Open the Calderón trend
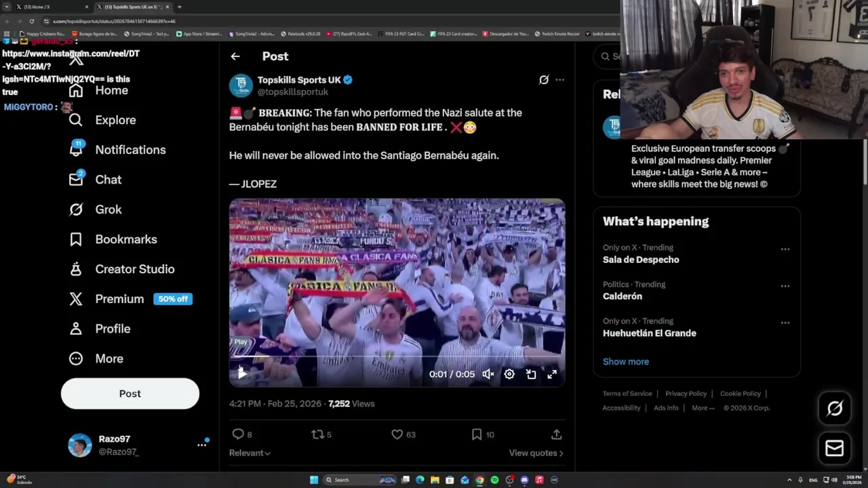Viewport: 868px width, 488px height. coord(623,296)
